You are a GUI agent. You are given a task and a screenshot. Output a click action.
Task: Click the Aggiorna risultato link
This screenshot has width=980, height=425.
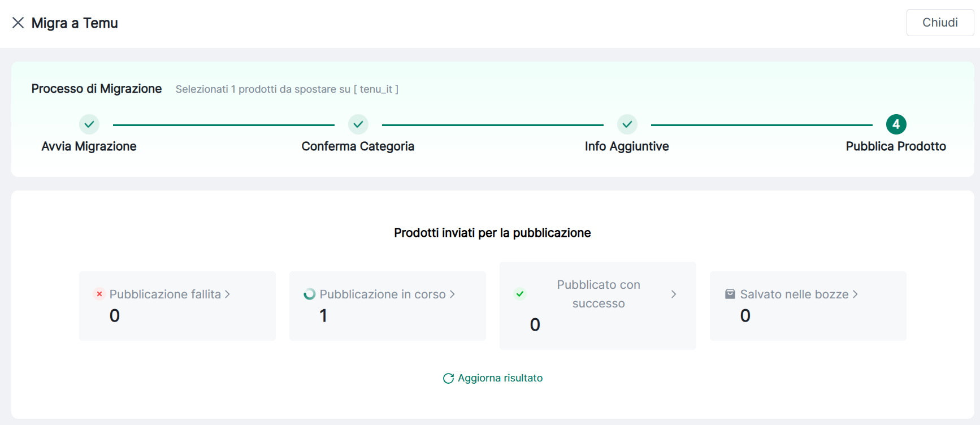point(500,378)
